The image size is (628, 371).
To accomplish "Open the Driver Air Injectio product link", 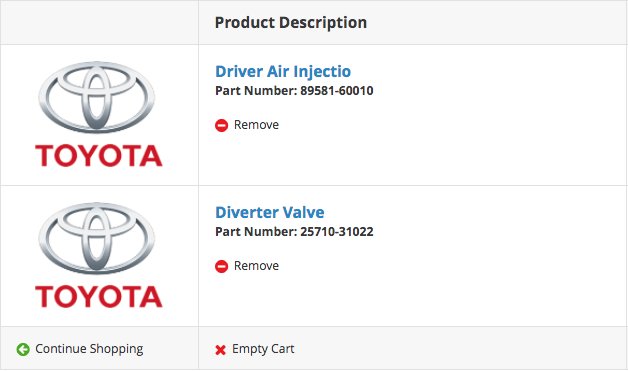I will click(283, 72).
